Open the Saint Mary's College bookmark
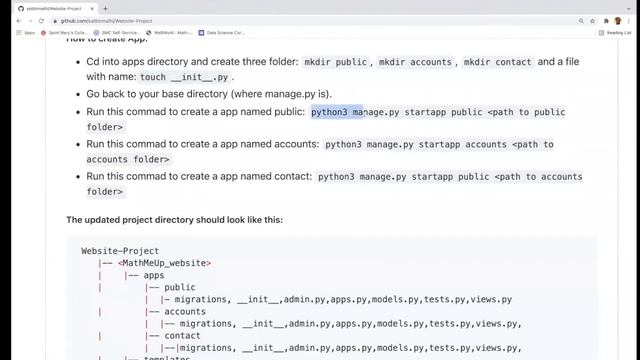The width and height of the screenshot is (640, 360). pos(64,33)
